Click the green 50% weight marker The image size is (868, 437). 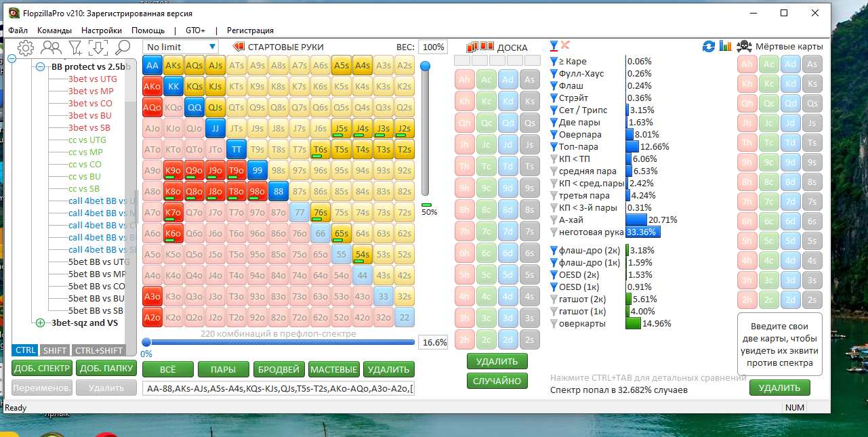(426, 205)
